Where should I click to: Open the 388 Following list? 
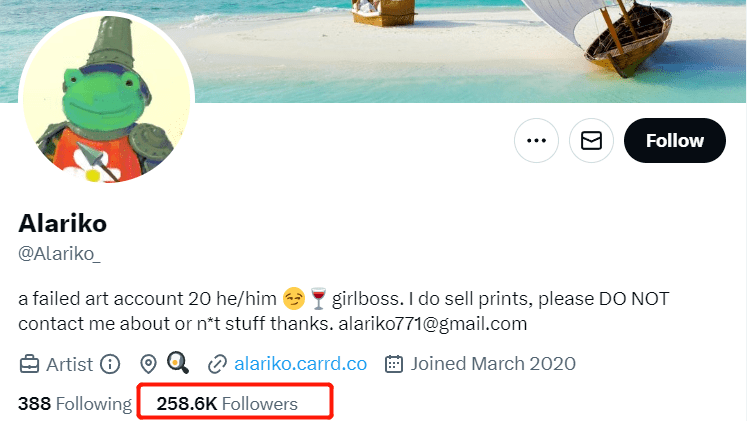(74, 404)
